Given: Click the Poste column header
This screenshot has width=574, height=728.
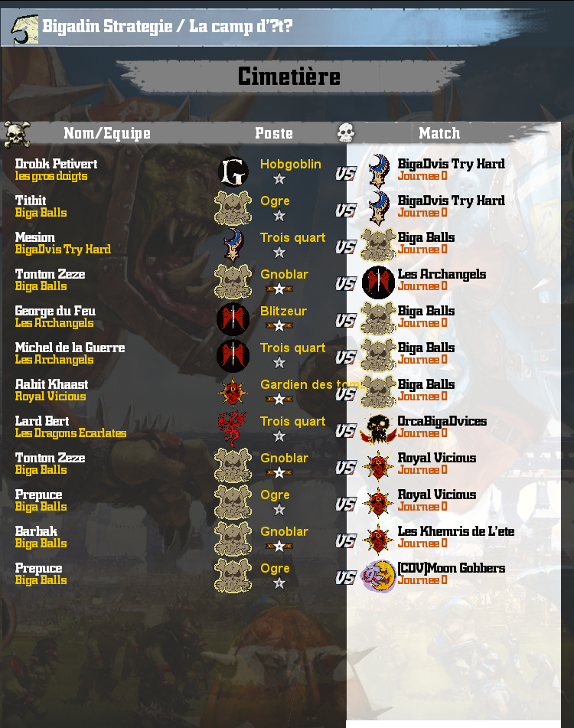Looking at the screenshot, I should point(274,133).
